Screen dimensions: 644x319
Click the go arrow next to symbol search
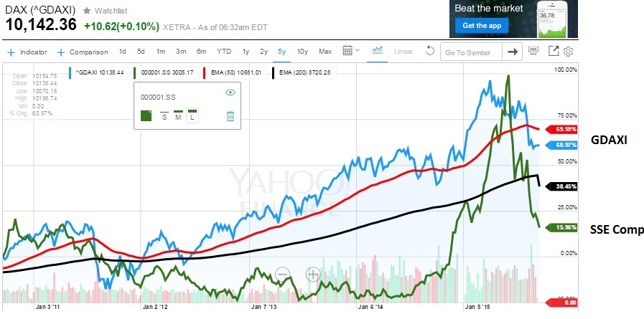[x=513, y=52]
